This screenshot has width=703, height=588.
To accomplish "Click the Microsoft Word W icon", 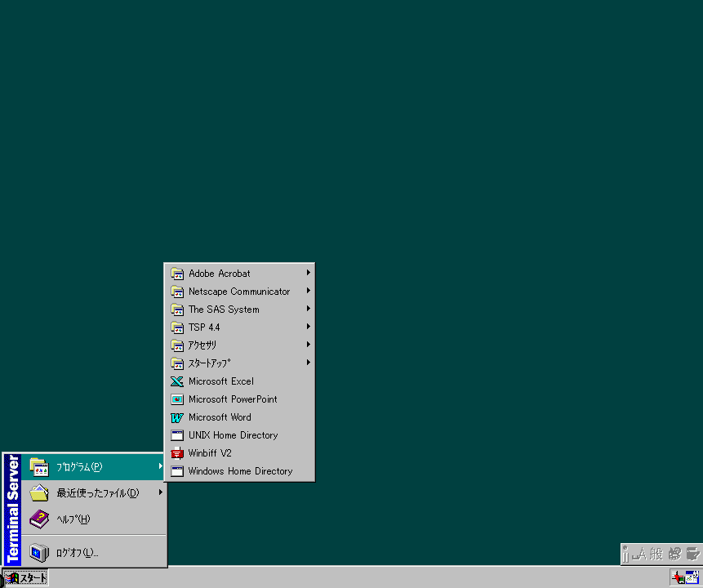I will (177, 417).
